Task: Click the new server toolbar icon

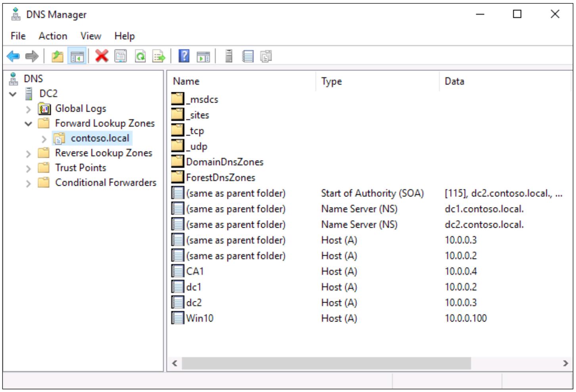Action: [229, 56]
